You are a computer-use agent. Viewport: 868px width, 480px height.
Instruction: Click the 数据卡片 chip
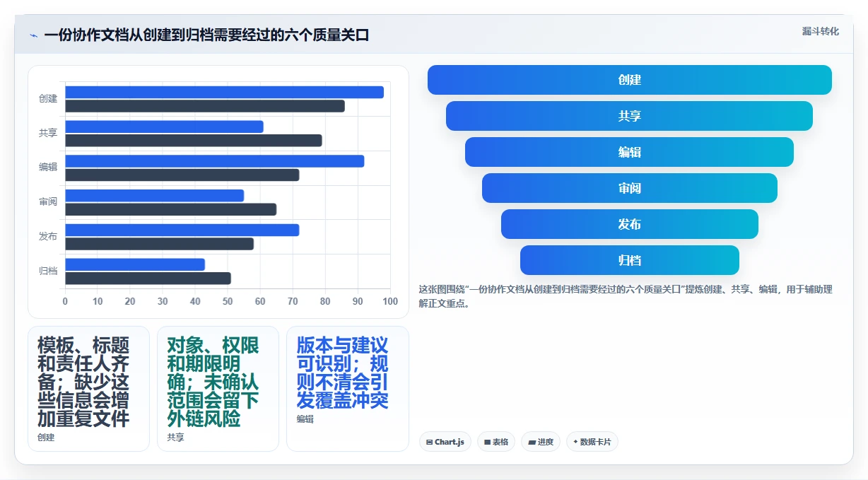(x=592, y=442)
